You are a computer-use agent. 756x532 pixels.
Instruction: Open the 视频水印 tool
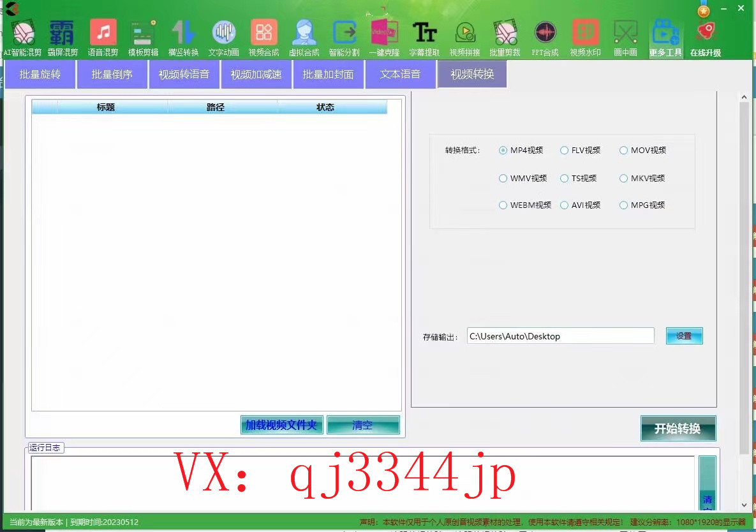(585, 38)
